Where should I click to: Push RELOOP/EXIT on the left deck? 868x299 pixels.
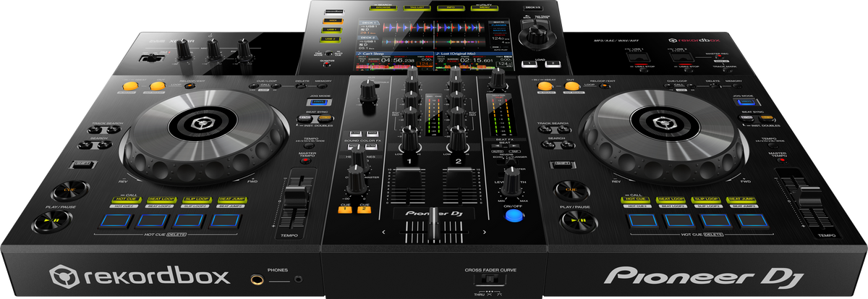(190, 86)
